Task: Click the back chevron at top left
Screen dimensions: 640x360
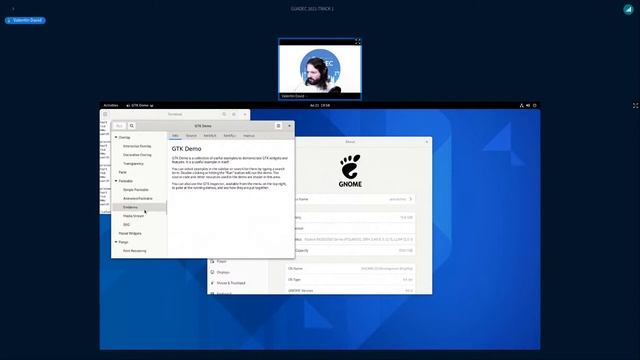Action: point(13,9)
